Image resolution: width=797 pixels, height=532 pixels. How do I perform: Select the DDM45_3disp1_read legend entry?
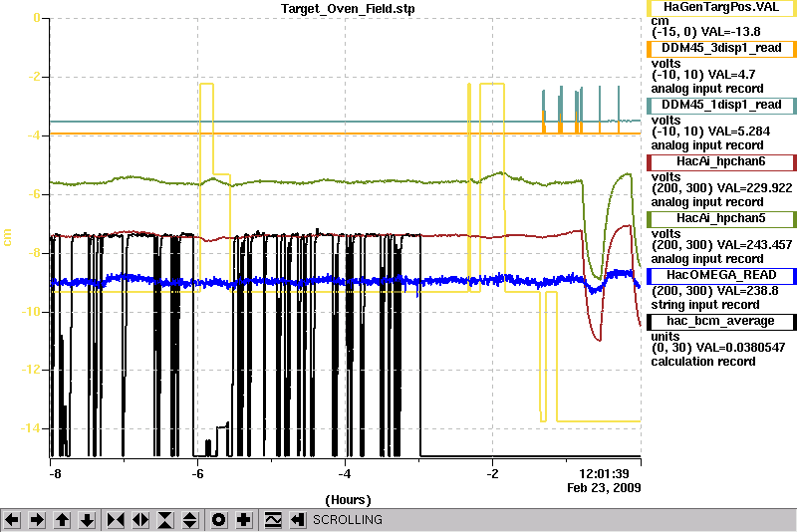pos(721,49)
